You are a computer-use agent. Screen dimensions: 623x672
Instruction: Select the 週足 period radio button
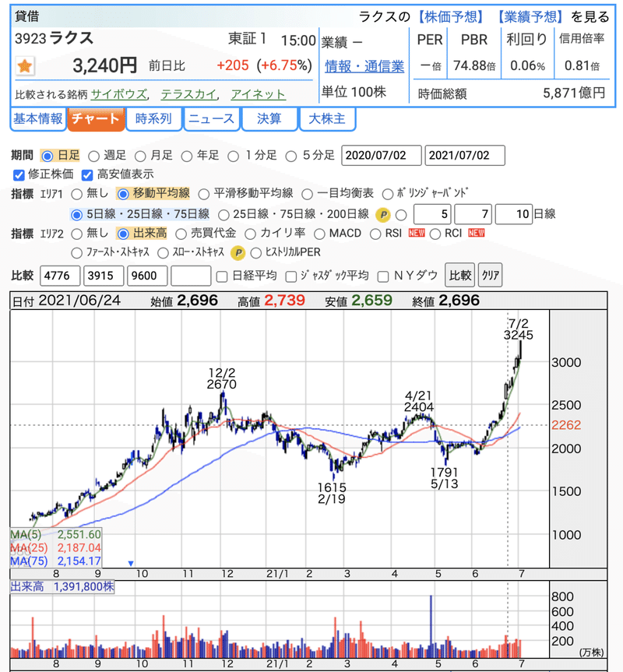pyautogui.click(x=93, y=156)
